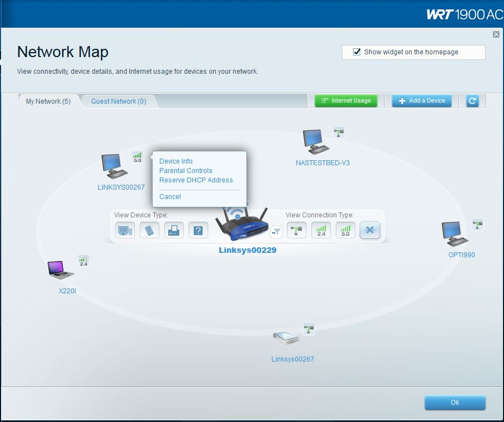
Task: Select Reserve DHCP Address menu entry
Action: tap(196, 180)
